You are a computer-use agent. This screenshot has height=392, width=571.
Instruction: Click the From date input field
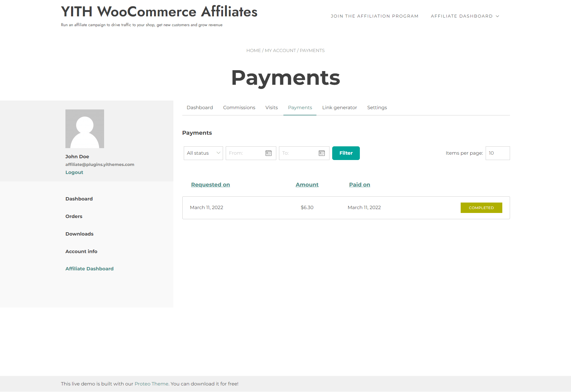[250, 153]
